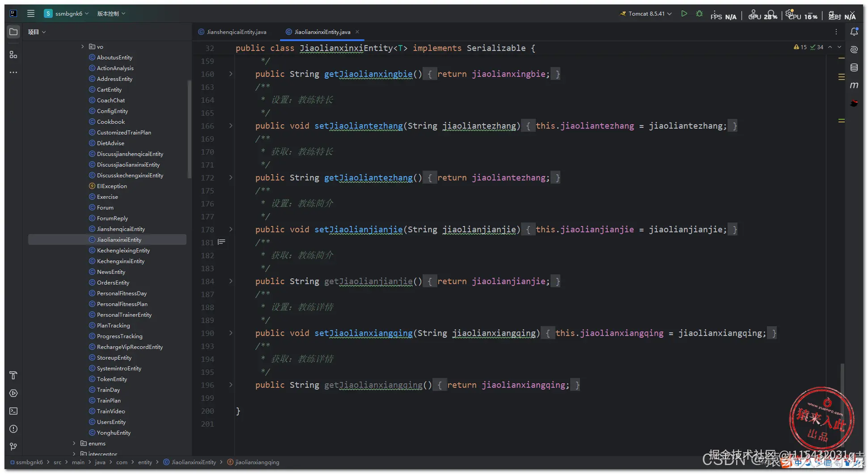Expand the vo folder in project tree
This screenshot has height=474, width=868.
(82, 46)
